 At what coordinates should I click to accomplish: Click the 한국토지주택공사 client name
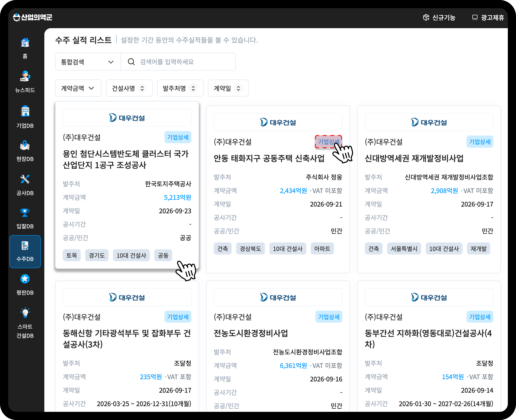pyautogui.click(x=168, y=184)
